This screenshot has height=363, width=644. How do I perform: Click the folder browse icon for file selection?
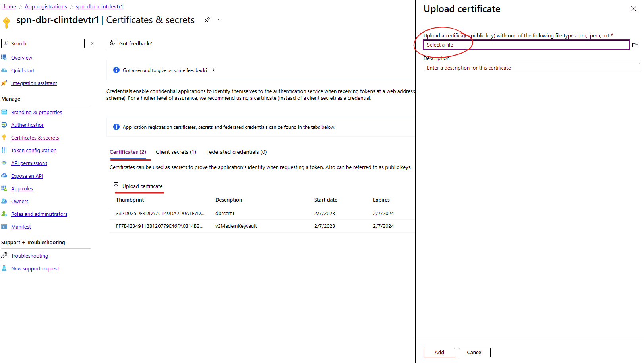(636, 45)
